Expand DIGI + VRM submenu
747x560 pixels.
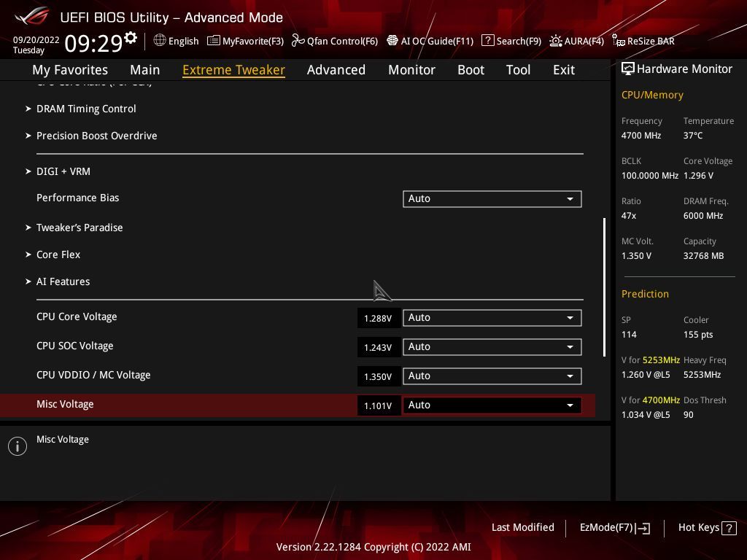click(63, 171)
